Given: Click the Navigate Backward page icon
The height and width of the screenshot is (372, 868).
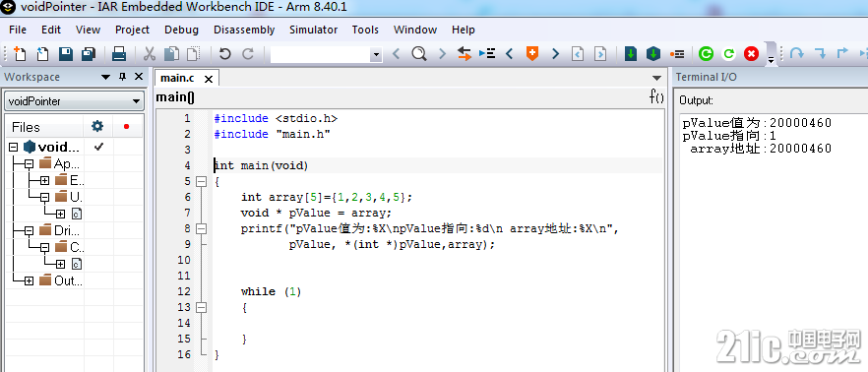Looking at the screenshot, I should pyautogui.click(x=578, y=54).
